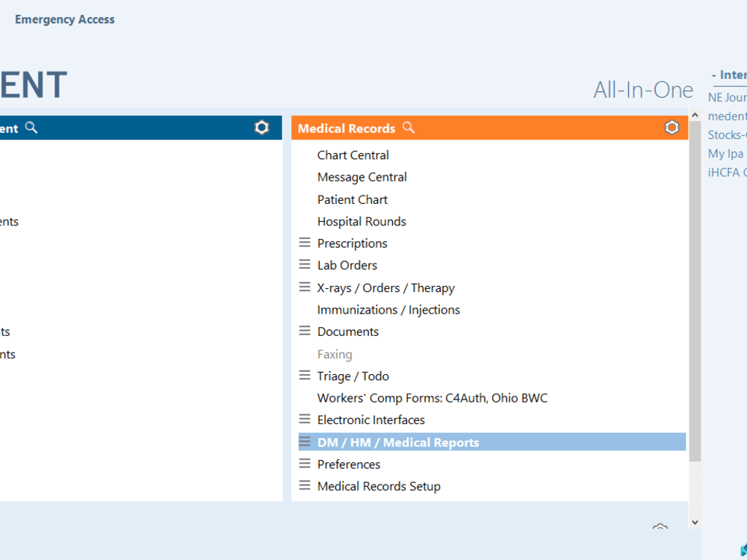
Task: Open Preferences menu item
Action: pyautogui.click(x=349, y=464)
